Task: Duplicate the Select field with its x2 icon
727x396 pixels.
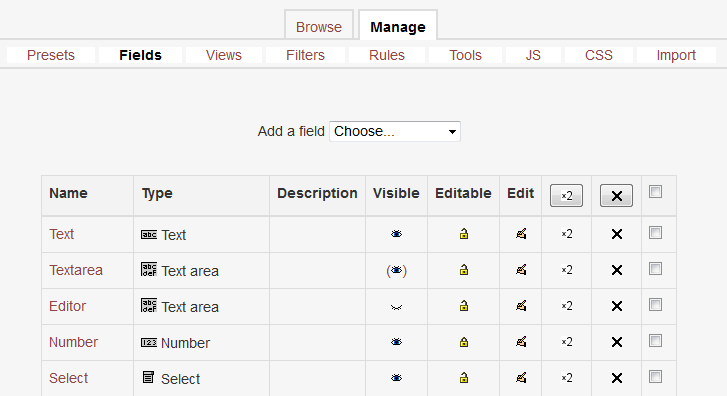Action: [567, 378]
